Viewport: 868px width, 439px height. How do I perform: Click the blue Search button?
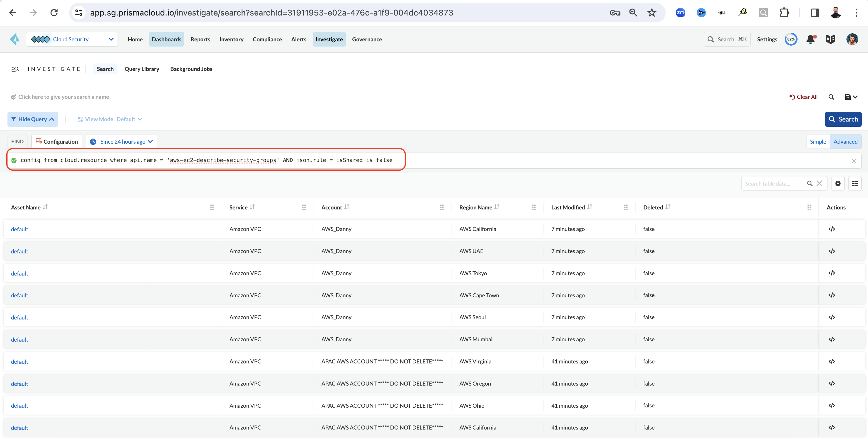click(843, 119)
